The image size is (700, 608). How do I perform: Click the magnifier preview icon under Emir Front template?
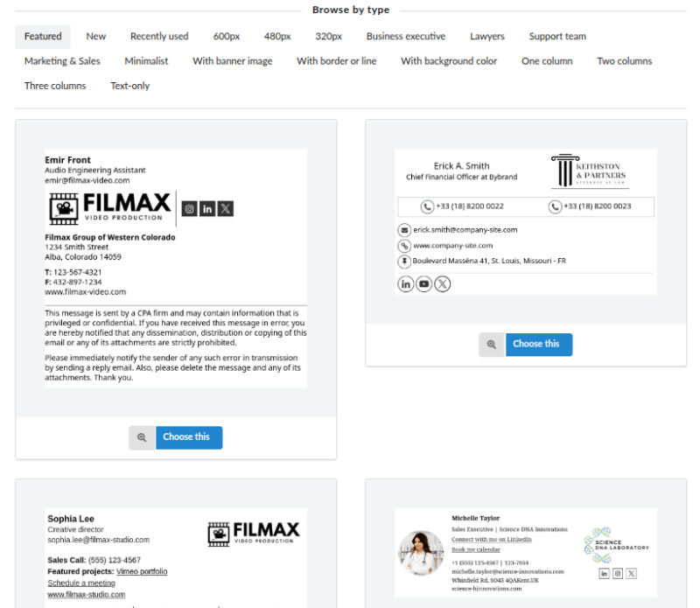(x=142, y=437)
